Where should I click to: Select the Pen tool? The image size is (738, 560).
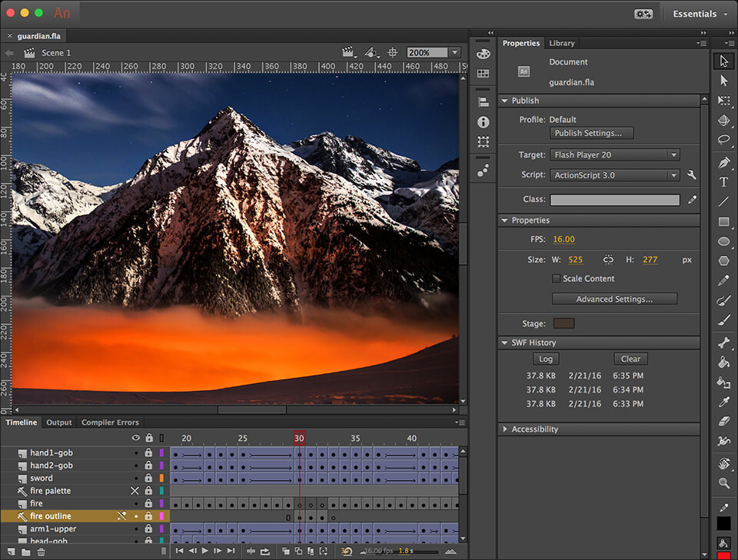(x=724, y=161)
